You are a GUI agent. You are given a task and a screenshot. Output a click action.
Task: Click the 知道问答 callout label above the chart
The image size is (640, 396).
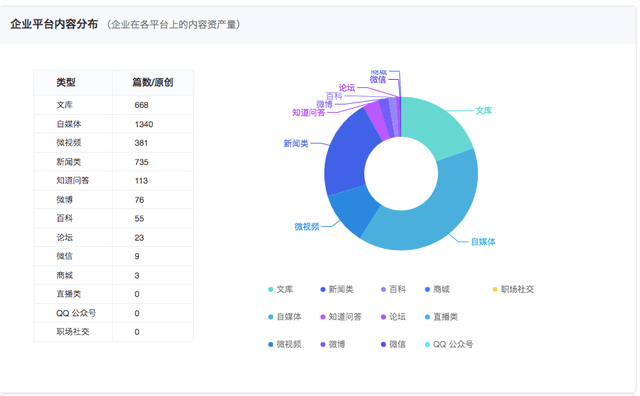[309, 113]
